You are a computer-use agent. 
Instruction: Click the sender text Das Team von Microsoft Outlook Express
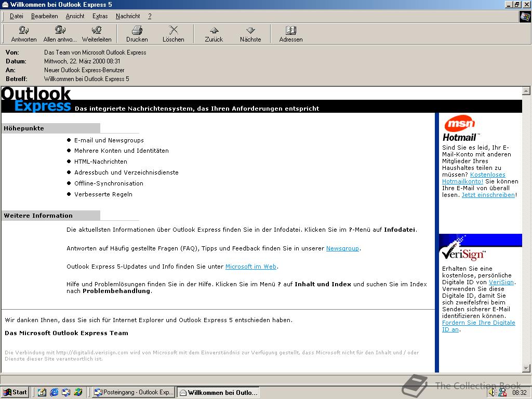pos(95,52)
